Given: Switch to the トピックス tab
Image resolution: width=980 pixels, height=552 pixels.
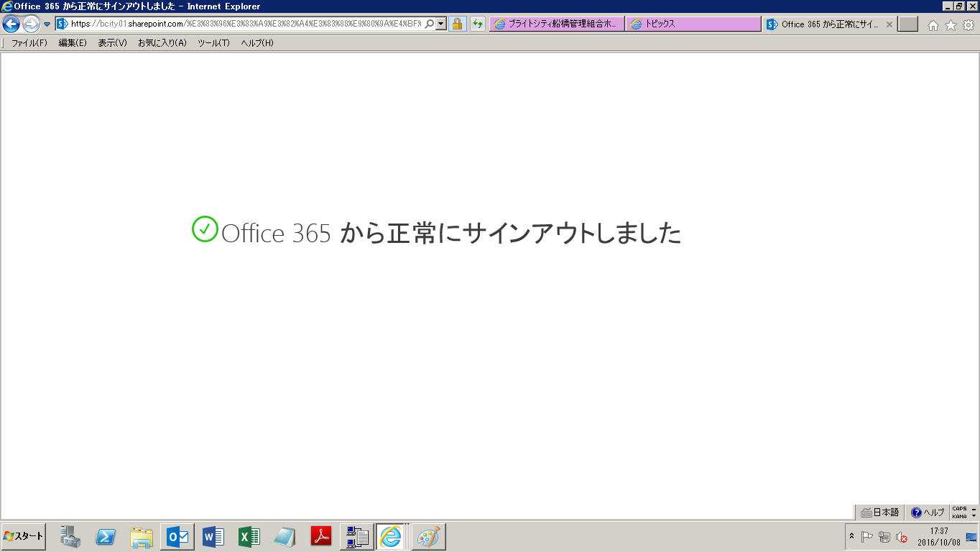Looking at the screenshot, I should click(693, 24).
